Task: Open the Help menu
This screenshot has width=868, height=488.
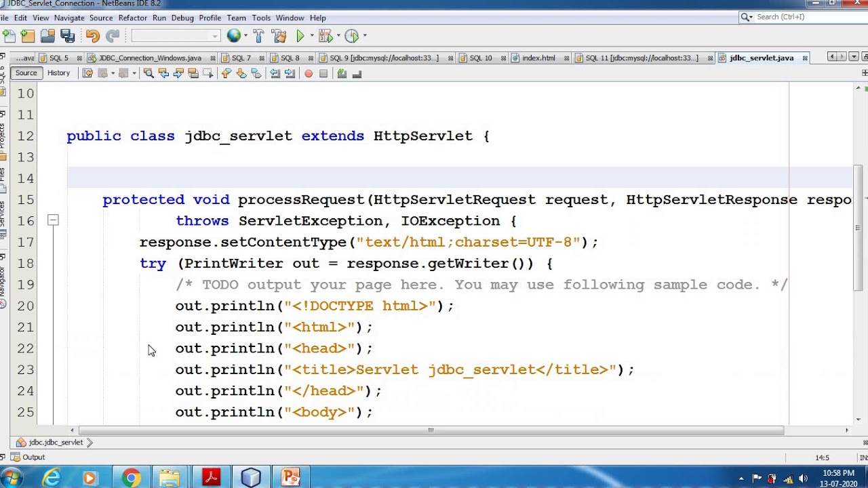Action: (317, 18)
